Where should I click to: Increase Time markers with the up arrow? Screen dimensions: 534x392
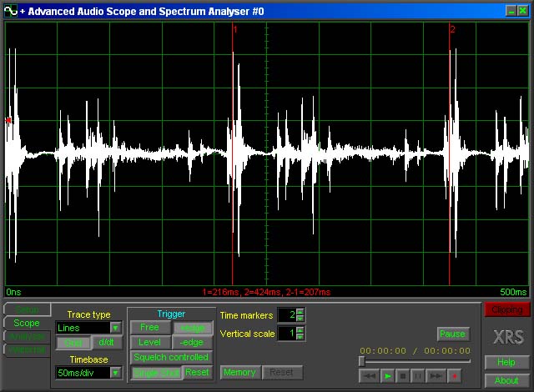pyautogui.click(x=300, y=312)
